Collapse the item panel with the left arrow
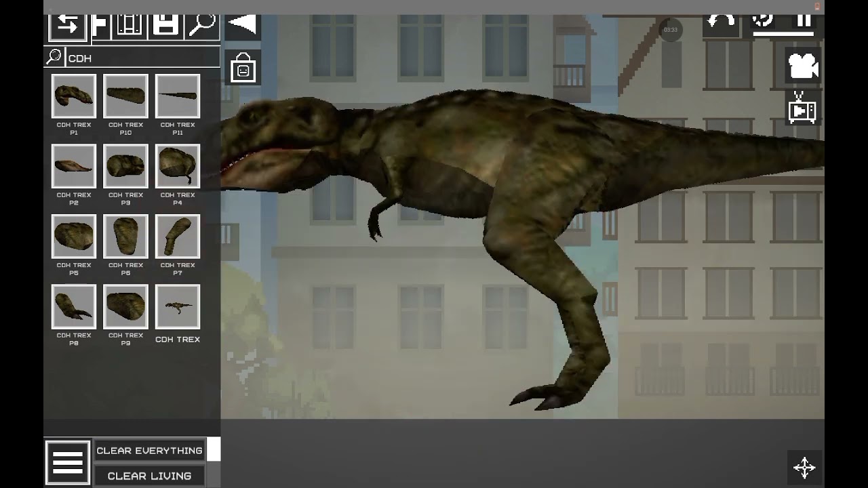The width and height of the screenshot is (868, 488). (242, 26)
